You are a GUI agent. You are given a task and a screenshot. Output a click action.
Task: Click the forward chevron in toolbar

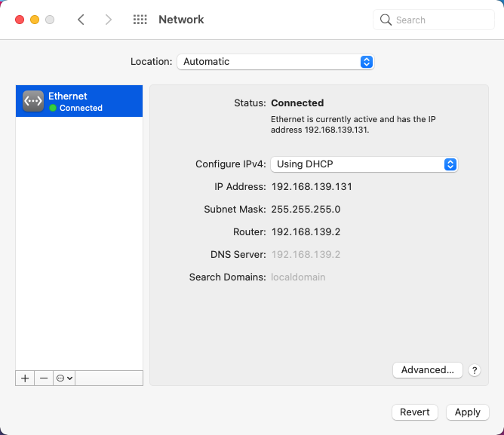point(109,20)
